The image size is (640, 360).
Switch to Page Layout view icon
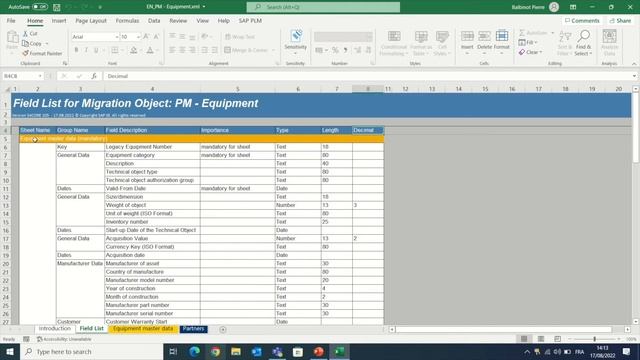[x=541, y=339]
